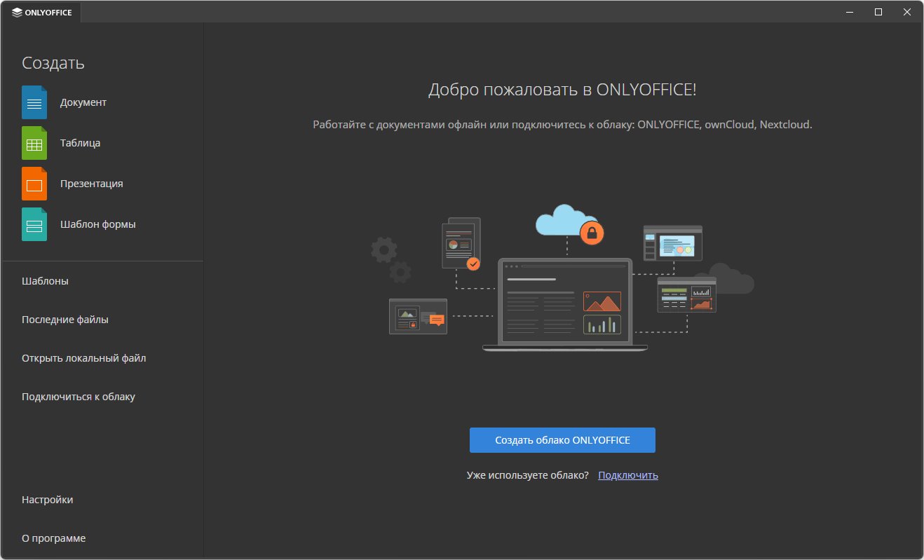Click Создать облако ONLYOFFICE button
The height and width of the screenshot is (560, 924).
(x=562, y=440)
